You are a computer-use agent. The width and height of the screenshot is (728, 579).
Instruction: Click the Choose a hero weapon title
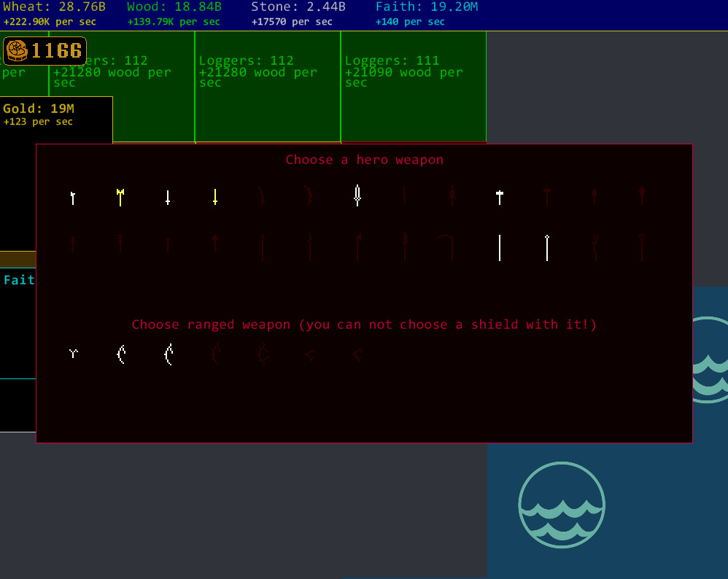tap(365, 160)
